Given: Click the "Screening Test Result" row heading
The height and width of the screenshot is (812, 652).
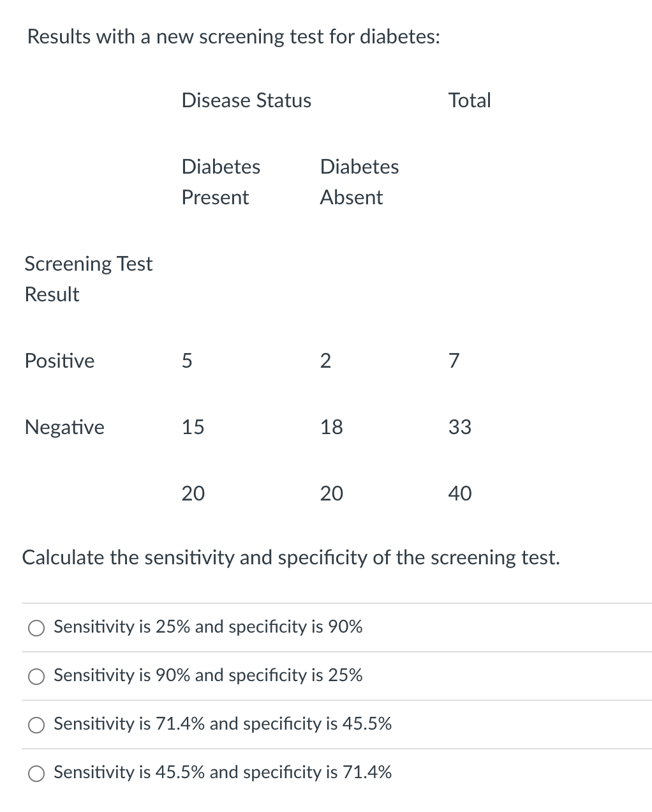Looking at the screenshot, I should (x=88, y=279).
